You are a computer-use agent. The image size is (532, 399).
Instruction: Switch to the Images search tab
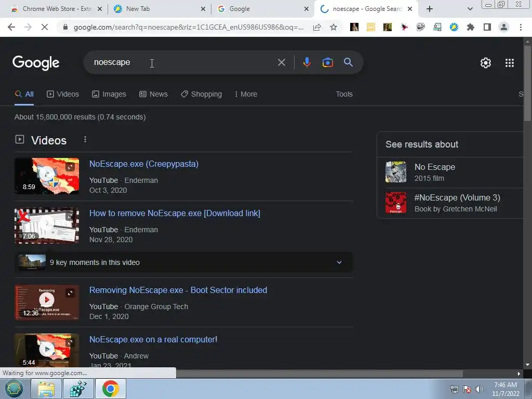pos(109,94)
